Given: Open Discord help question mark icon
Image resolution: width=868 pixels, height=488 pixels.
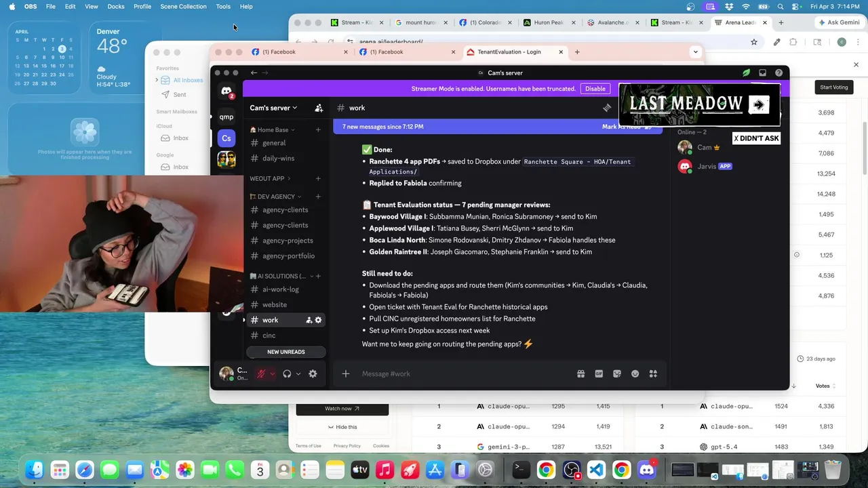Looking at the screenshot, I should point(778,73).
